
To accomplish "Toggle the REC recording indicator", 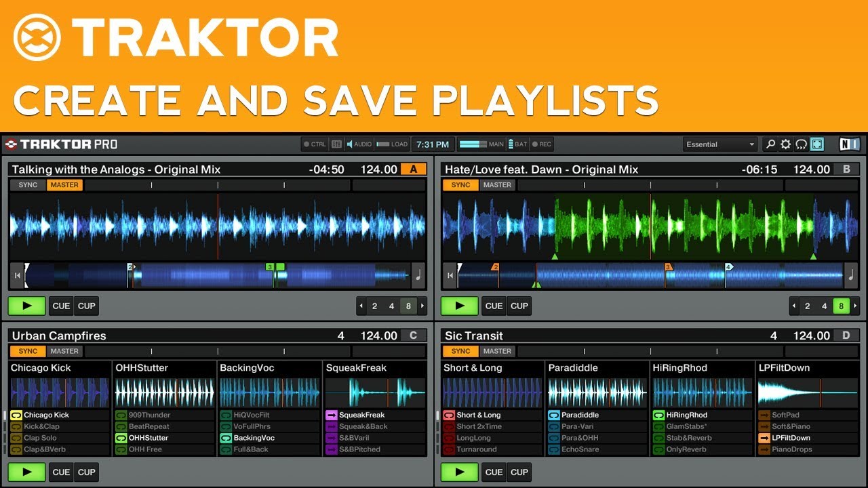I will 542,144.
